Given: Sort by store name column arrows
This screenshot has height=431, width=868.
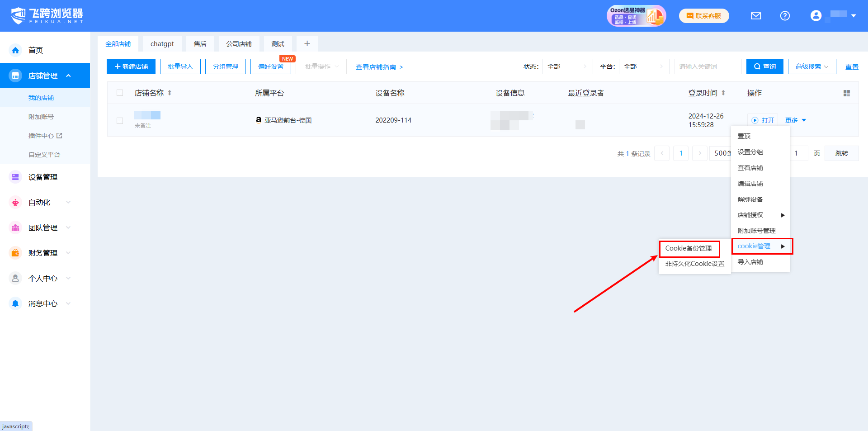Looking at the screenshot, I should pos(170,93).
